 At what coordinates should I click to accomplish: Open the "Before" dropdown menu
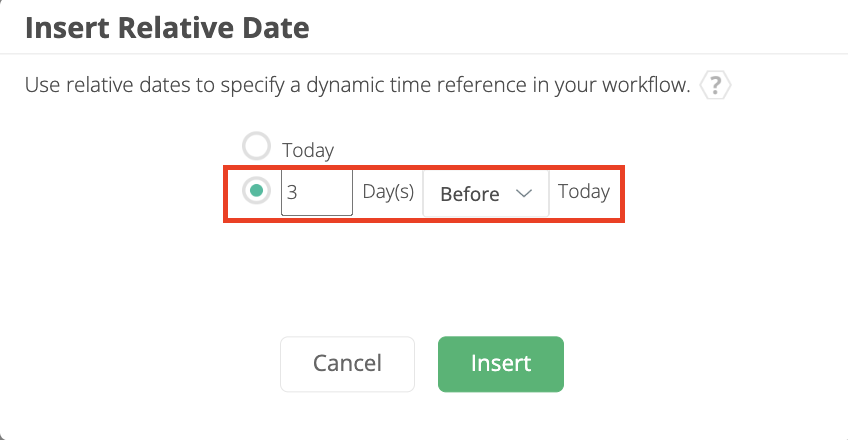point(485,193)
